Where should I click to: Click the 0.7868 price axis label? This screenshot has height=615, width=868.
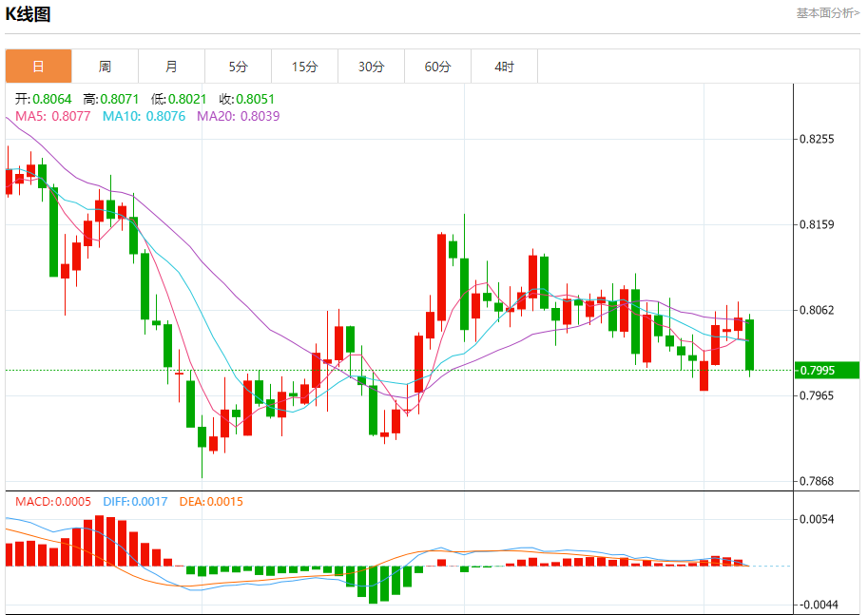(x=817, y=481)
